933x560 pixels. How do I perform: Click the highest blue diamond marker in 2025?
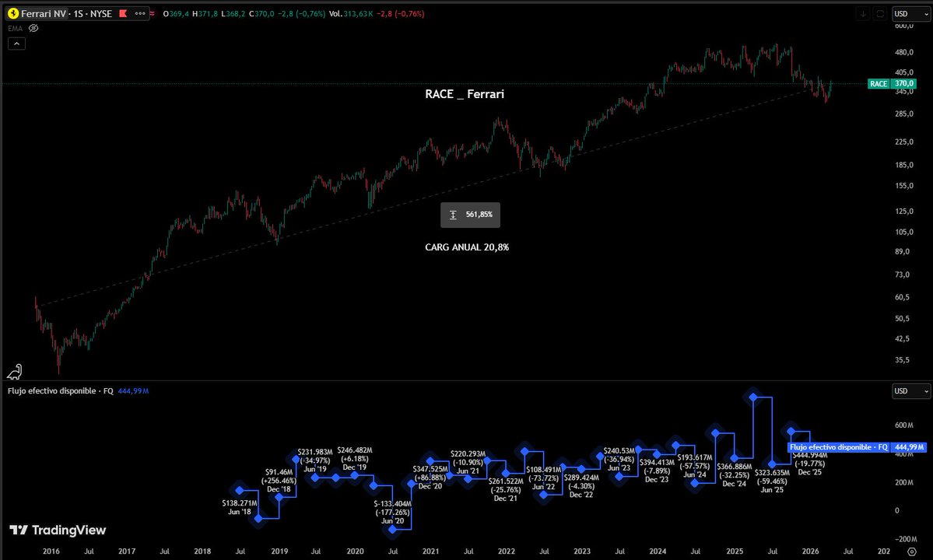753,397
